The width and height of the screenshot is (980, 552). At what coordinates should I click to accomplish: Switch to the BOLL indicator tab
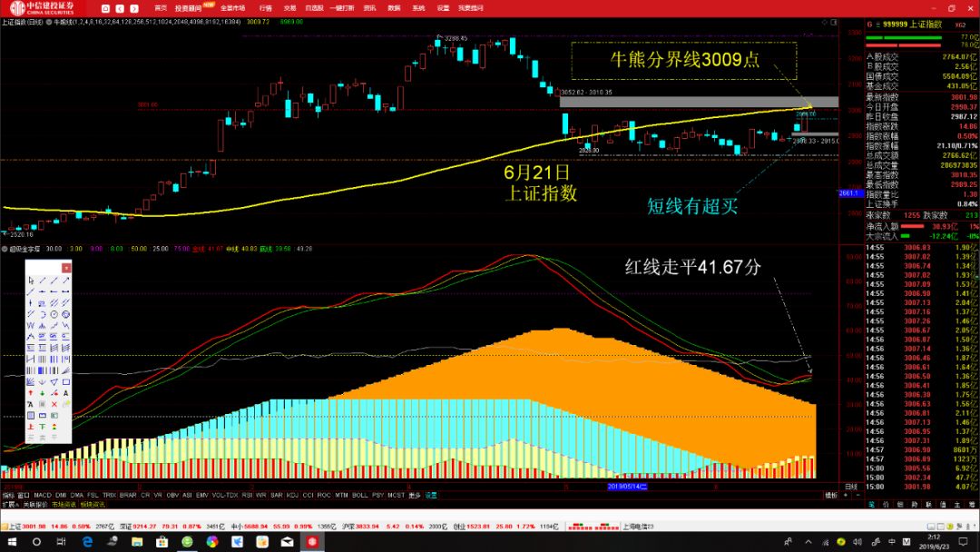point(360,495)
